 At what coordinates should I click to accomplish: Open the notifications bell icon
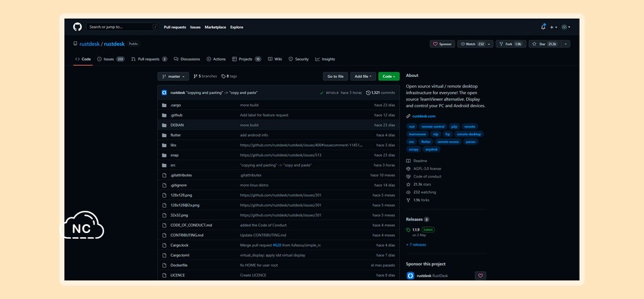point(543,27)
